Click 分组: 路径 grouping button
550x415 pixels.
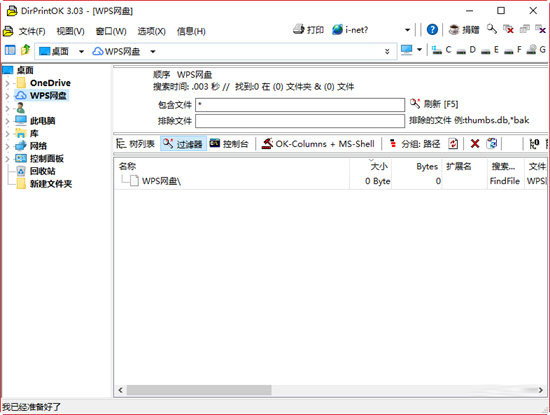click(x=415, y=144)
